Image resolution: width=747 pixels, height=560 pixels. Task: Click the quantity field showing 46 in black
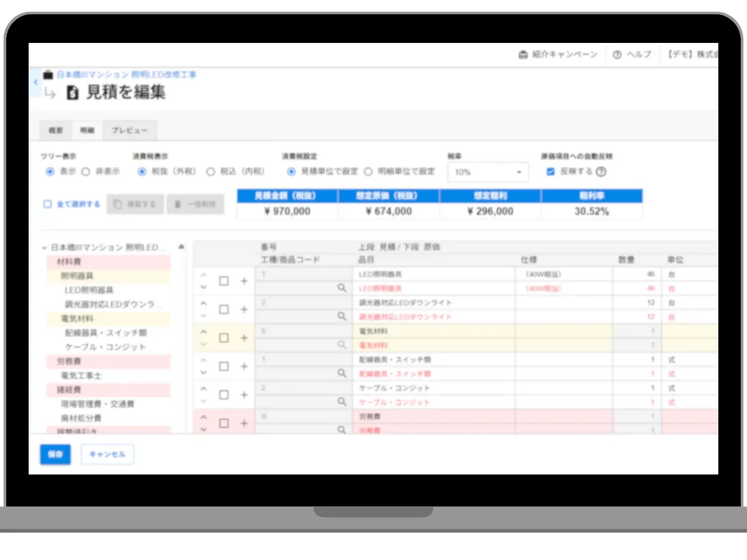click(x=637, y=274)
